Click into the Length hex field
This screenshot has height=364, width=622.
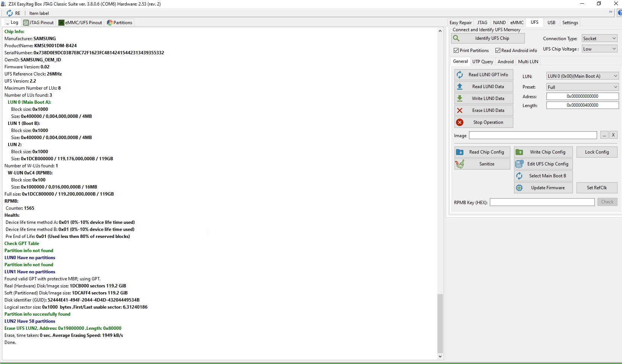tap(583, 105)
